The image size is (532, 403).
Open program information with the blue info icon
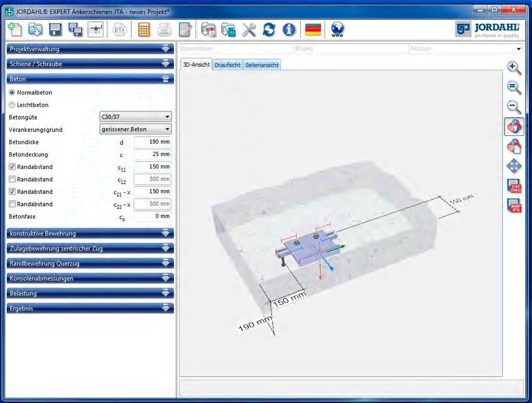(x=289, y=30)
